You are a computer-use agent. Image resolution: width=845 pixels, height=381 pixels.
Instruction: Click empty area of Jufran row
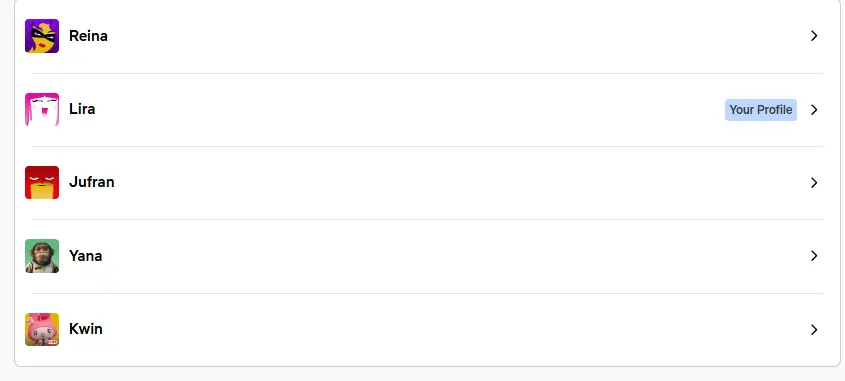(x=458, y=183)
